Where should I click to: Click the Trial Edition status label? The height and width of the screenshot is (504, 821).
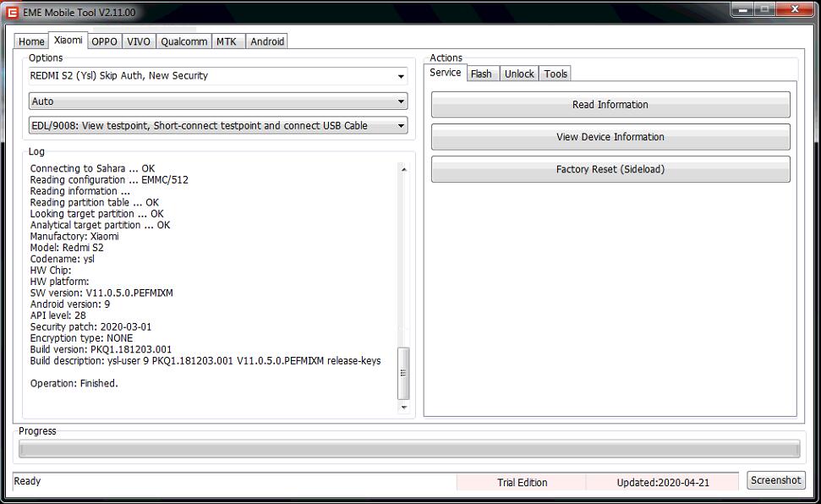pyautogui.click(x=522, y=483)
